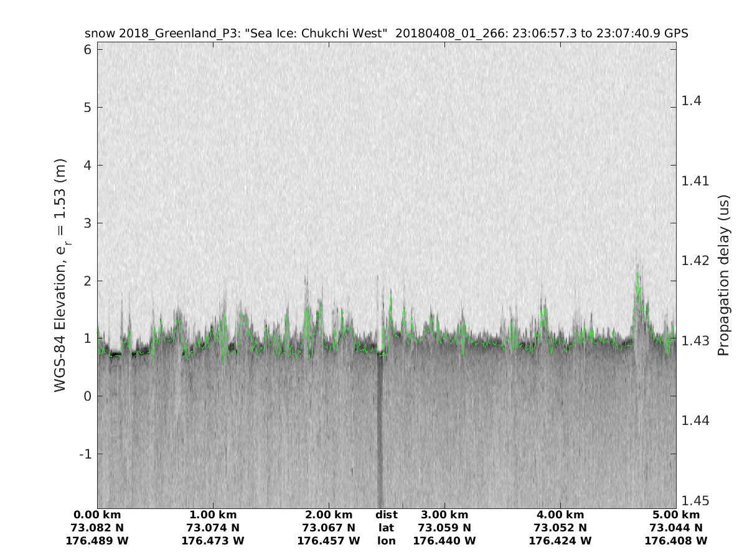The width and height of the screenshot is (747, 560).
Task: Click the 73.082 N latitude label
Action: point(97,528)
